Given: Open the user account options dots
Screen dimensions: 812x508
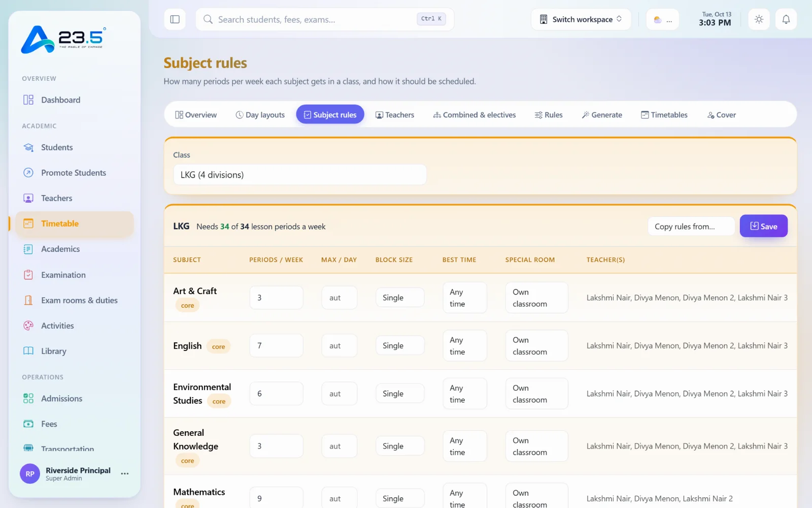Looking at the screenshot, I should [x=125, y=473].
